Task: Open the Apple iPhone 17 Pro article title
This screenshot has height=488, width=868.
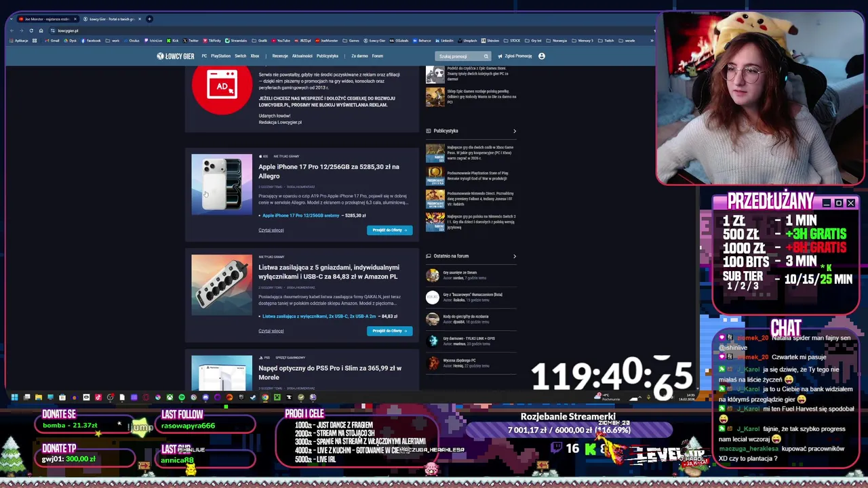Action: (329, 171)
